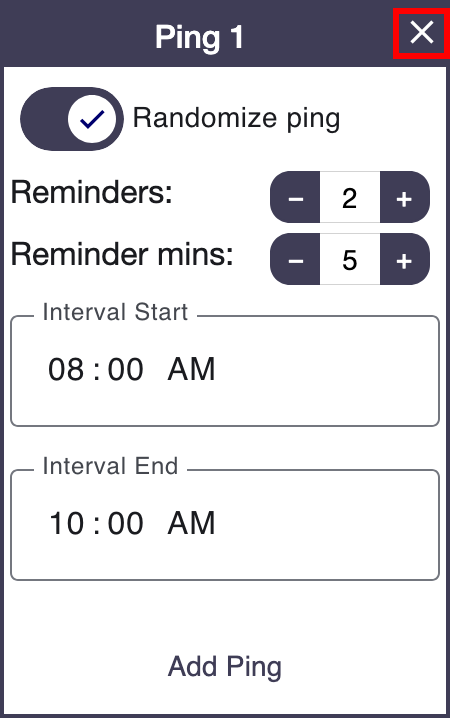Select the Interval Start minutes field

coord(126,370)
